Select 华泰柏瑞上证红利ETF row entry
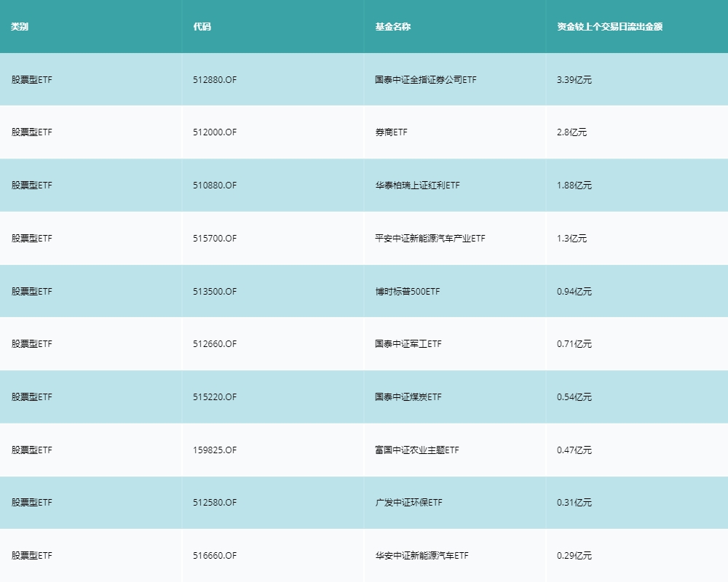Screen dimensions: 728x582 pos(416,186)
